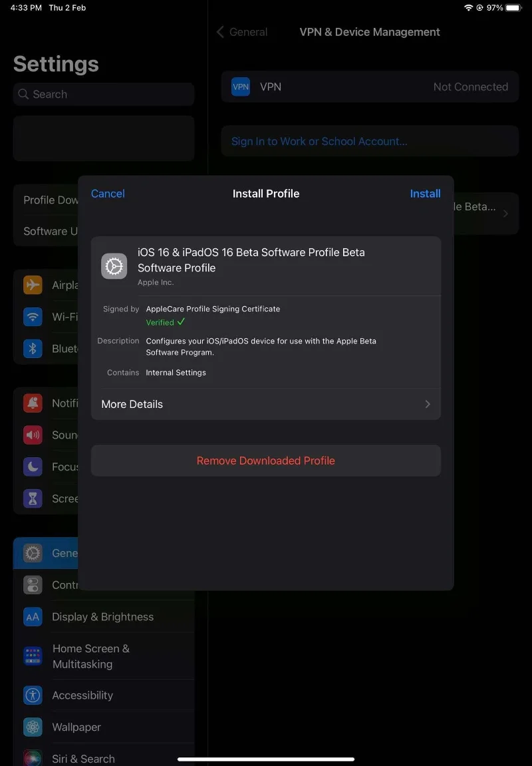Tap Install to install the beta profile
The height and width of the screenshot is (766, 532).
tap(425, 194)
